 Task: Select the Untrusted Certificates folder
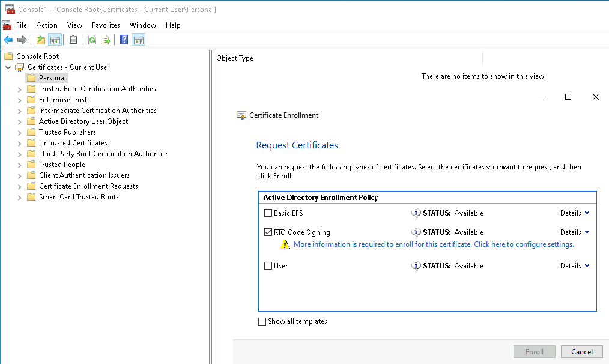[73, 143]
